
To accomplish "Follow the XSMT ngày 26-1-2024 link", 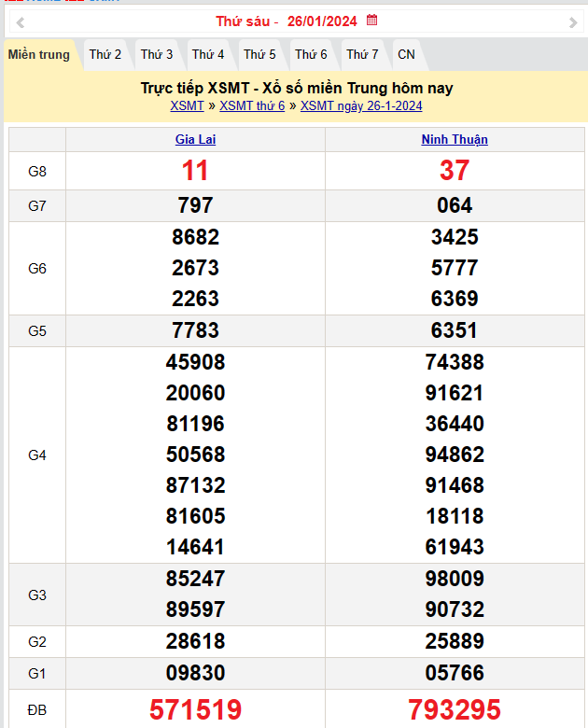I will [x=361, y=106].
